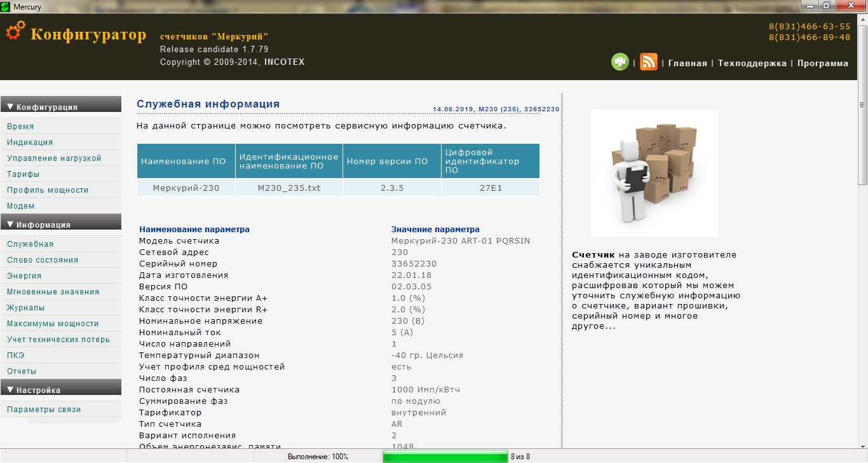Open Слово состояния page
The image size is (868, 463).
click(x=43, y=260)
